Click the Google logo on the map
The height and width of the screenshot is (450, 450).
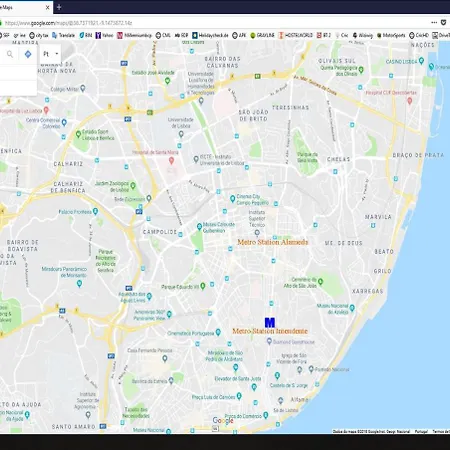coord(223,420)
